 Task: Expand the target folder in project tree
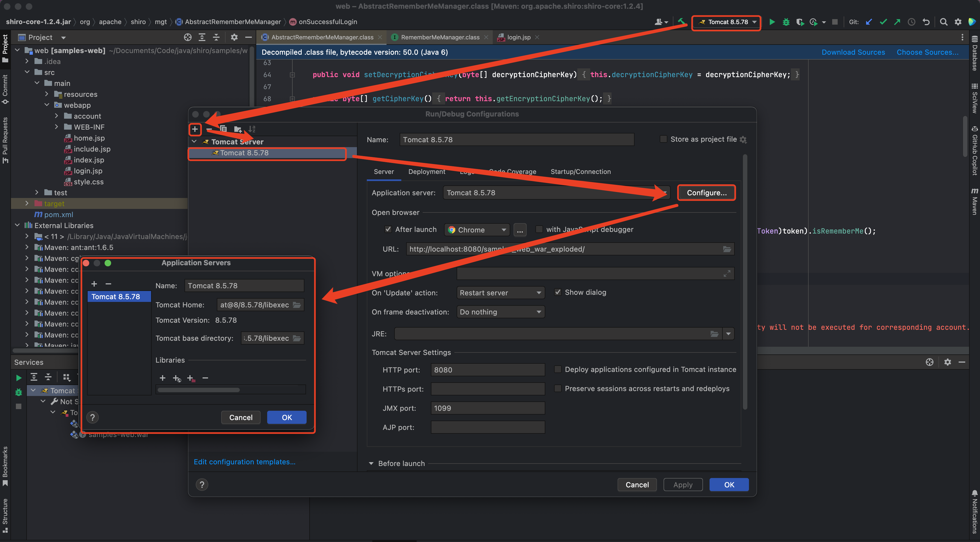(x=27, y=204)
